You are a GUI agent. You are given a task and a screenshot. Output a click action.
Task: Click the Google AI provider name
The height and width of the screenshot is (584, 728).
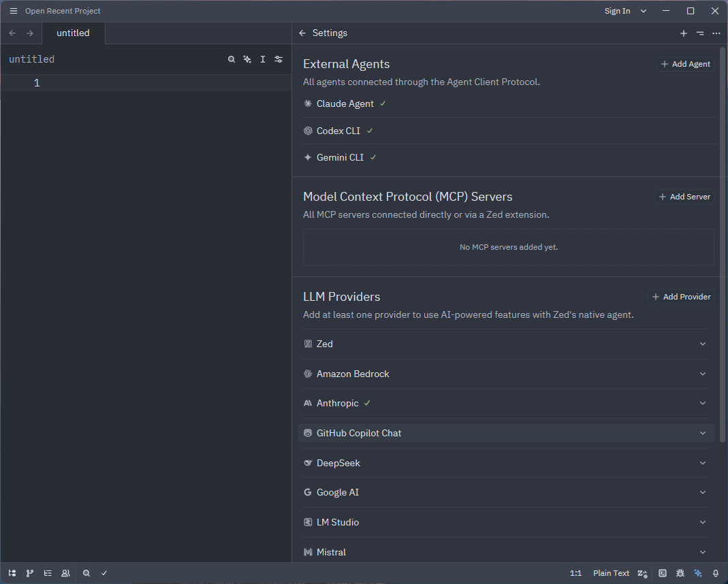click(x=338, y=493)
